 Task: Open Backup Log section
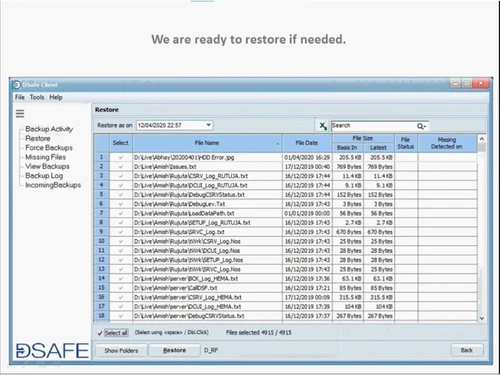(x=44, y=176)
